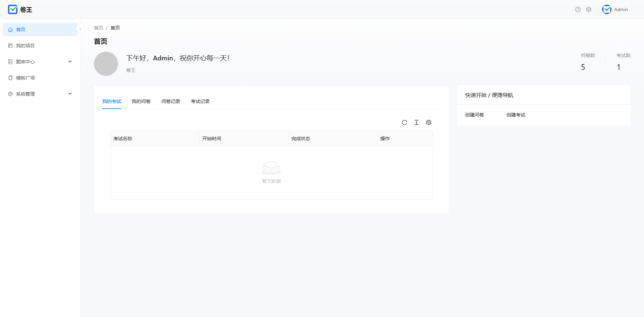Open the table column settings gear icon
The height and width of the screenshot is (317, 644).
429,122
